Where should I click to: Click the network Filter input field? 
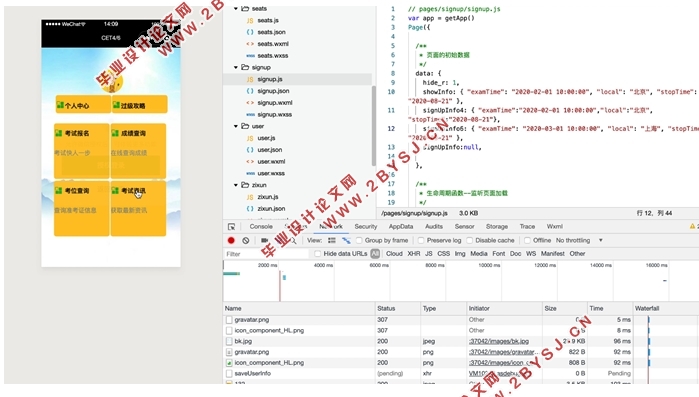tap(266, 254)
